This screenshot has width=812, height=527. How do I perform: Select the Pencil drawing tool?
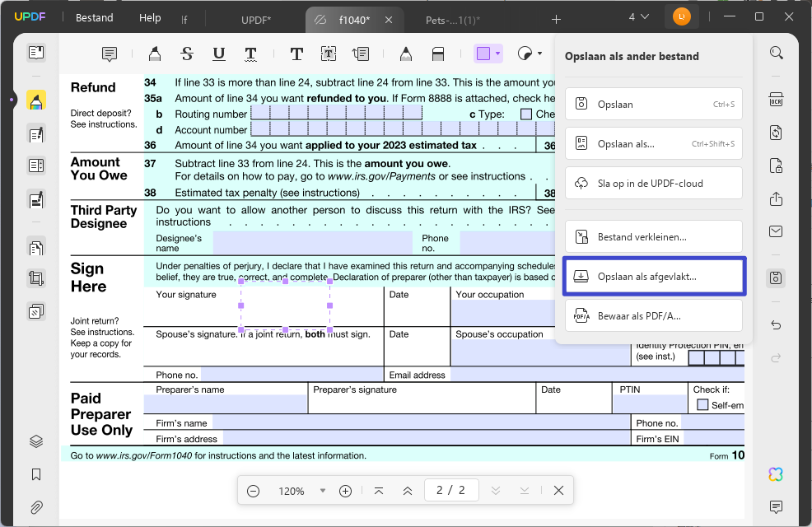point(406,54)
